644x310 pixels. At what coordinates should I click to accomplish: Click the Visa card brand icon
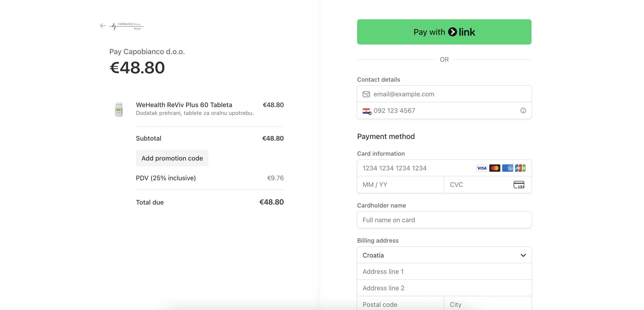click(482, 168)
